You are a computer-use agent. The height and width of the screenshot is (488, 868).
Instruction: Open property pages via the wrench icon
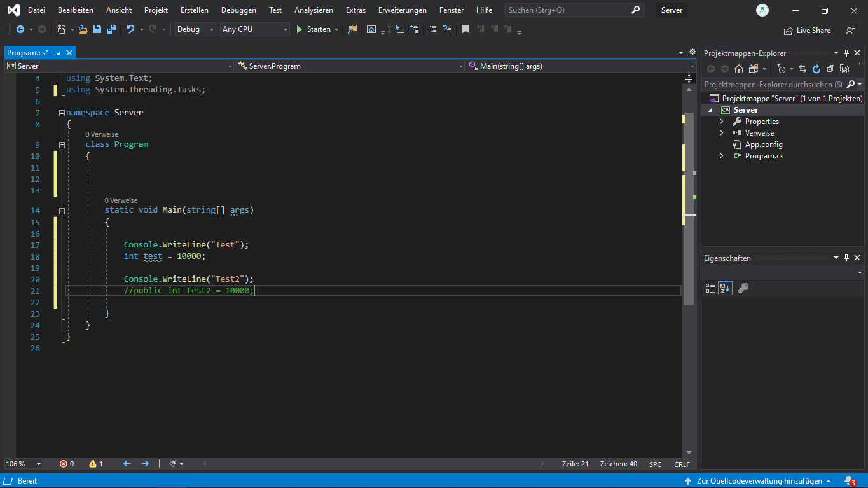coord(743,288)
